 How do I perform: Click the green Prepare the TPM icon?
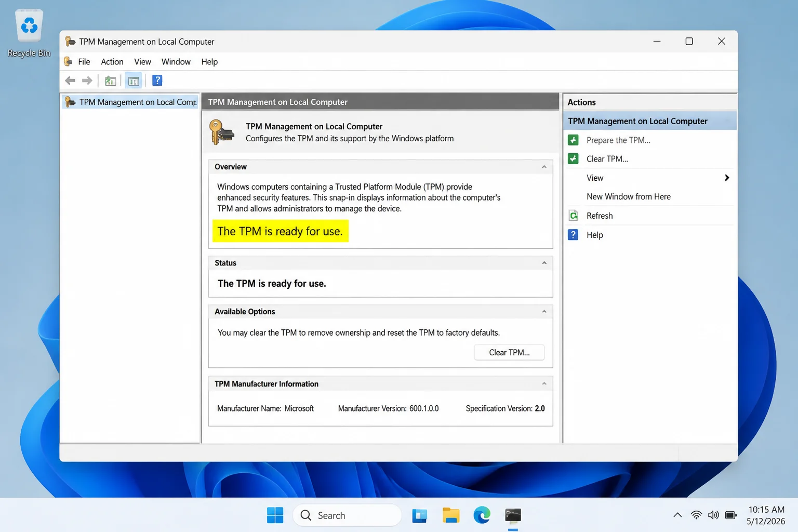tap(573, 140)
